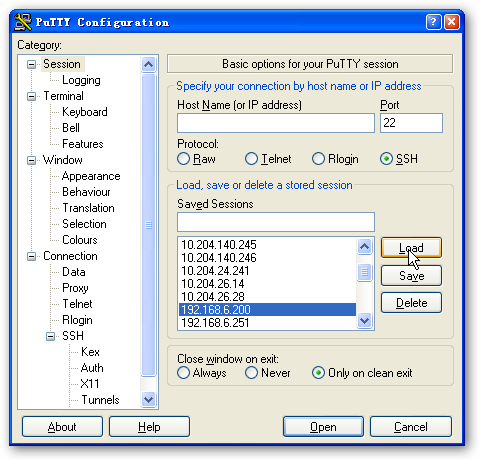The height and width of the screenshot is (460, 479).
Task: Collapse the SSH tree node
Action: tap(50, 336)
